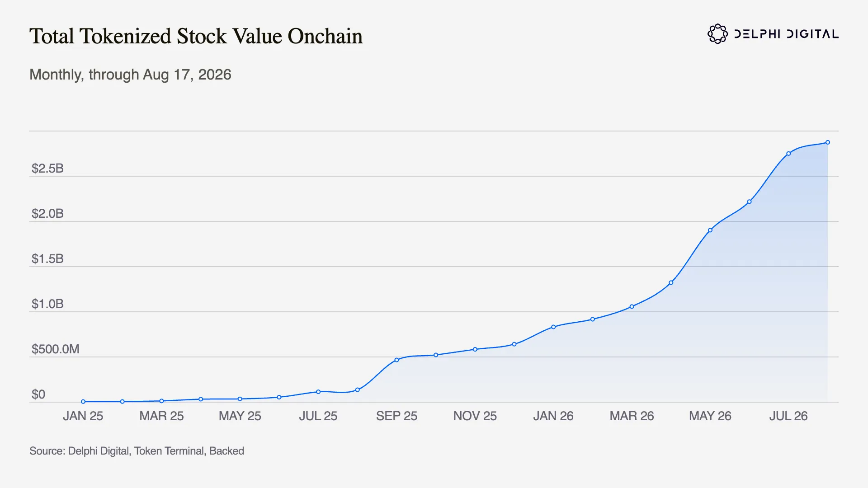Click the chart title Total Tokenized Stock Value Onchain

tap(196, 36)
